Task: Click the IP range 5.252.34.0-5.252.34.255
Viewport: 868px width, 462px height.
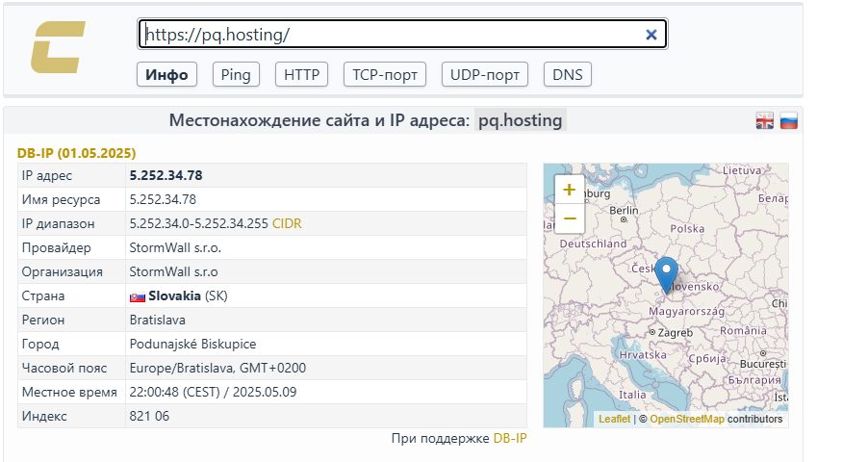Action: pos(199,224)
